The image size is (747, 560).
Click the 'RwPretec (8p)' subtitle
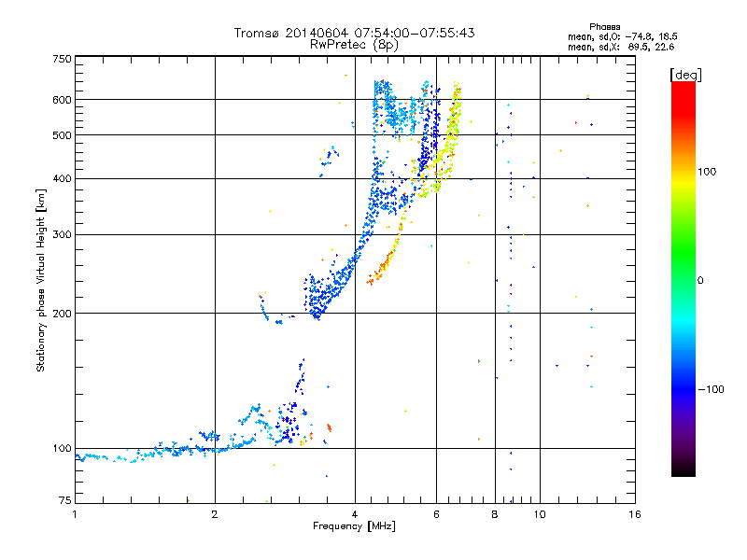pyautogui.click(x=354, y=45)
